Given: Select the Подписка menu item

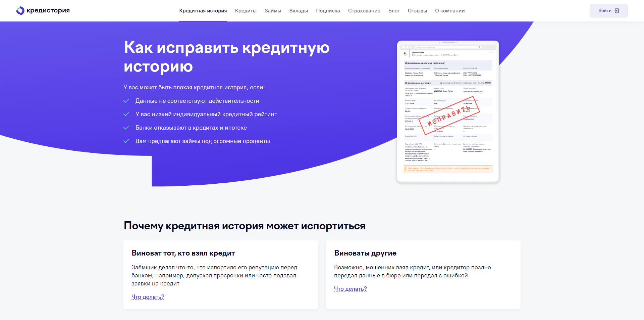Looking at the screenshot, I should tap(328, 10).
